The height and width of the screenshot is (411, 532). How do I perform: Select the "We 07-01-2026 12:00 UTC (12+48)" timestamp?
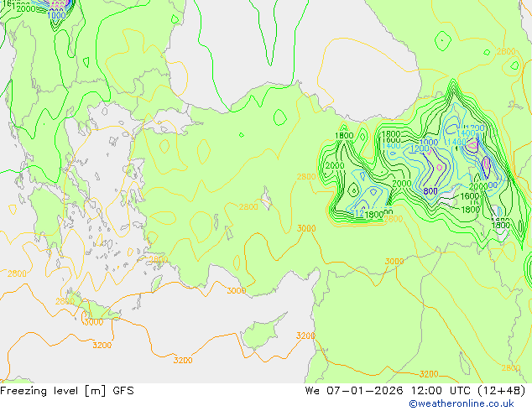click(x=415, y=391)
